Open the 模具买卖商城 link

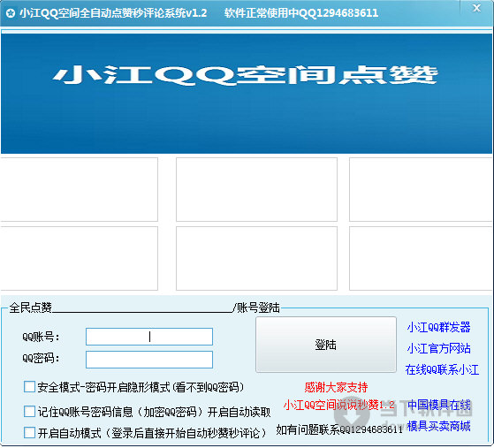[x=439, y=426]
